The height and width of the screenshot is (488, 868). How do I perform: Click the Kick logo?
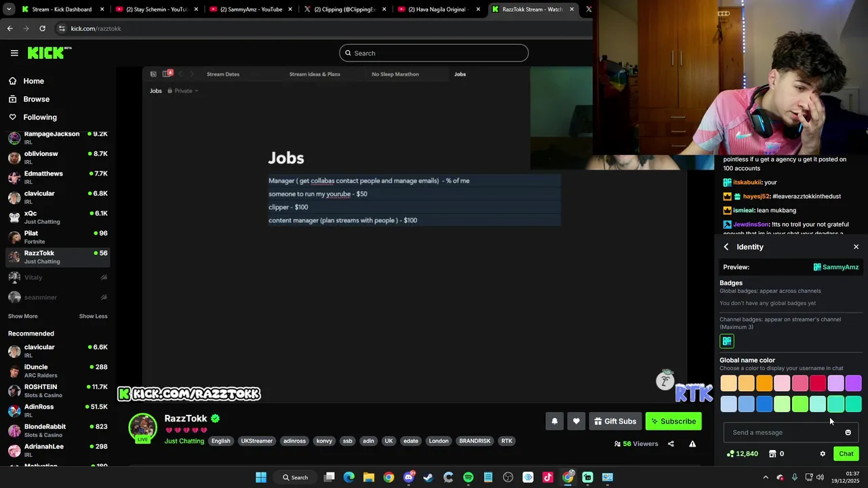(50, 53)
